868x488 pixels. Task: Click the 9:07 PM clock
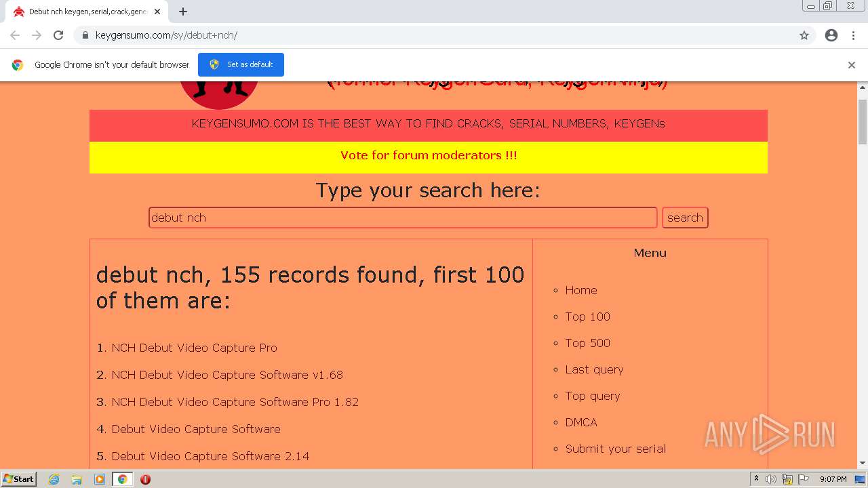833,479
